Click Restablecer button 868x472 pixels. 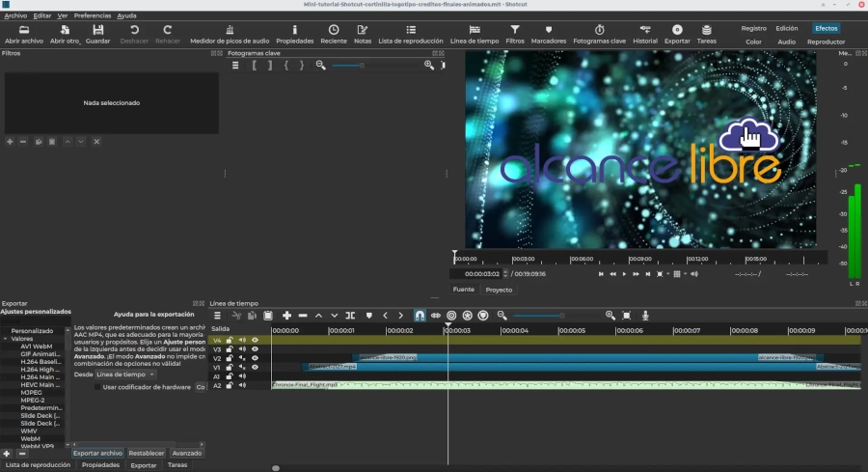click(147, 453)
